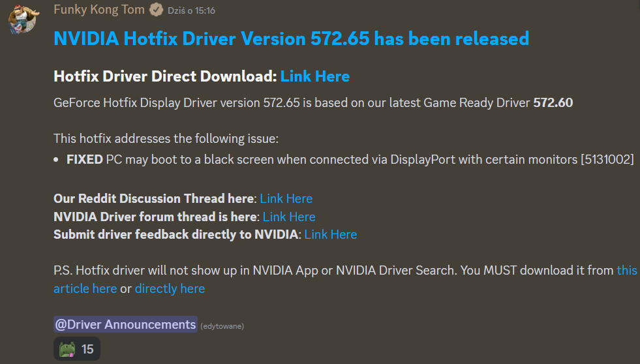Open the Hotfix Driver Direct Download link
The image size is (640, 364).
tap(315, 76)
